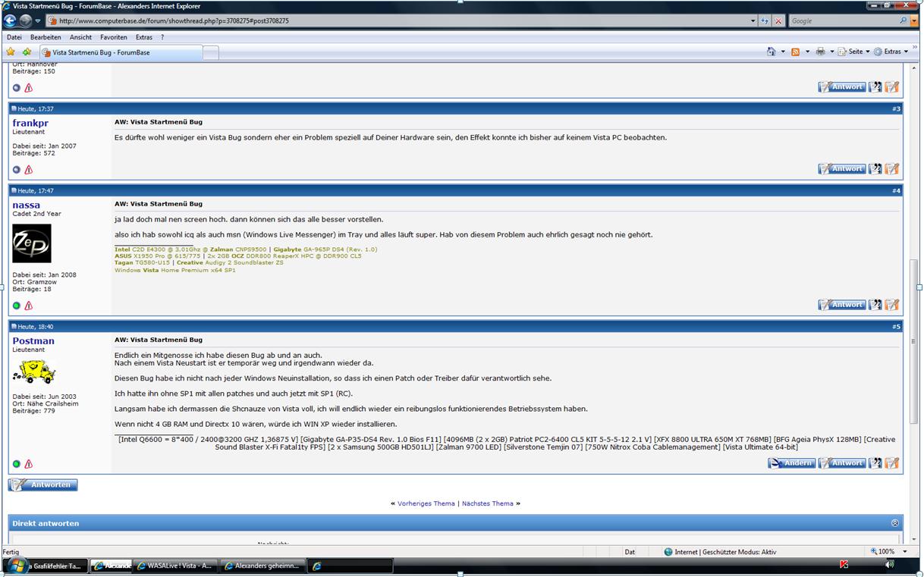Screen dimensions: 924x577
Task: Click the Google search magnifier icon
Action: coord(904,20)
